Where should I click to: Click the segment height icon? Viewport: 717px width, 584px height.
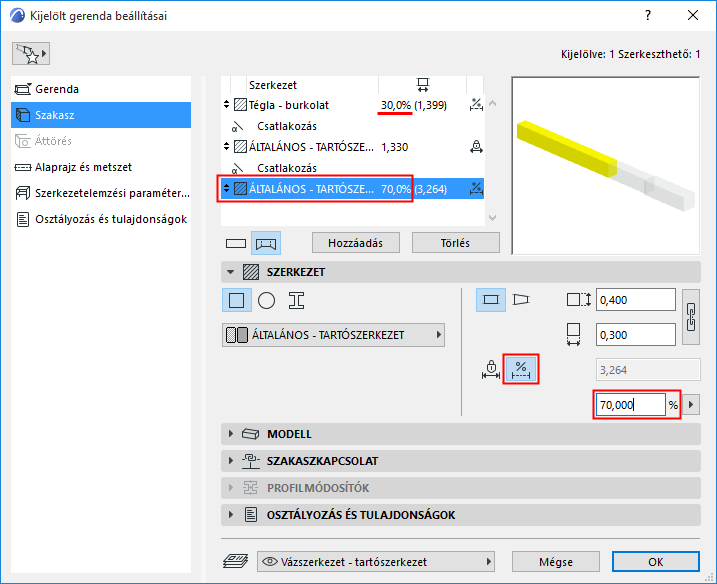pos(579,300)
